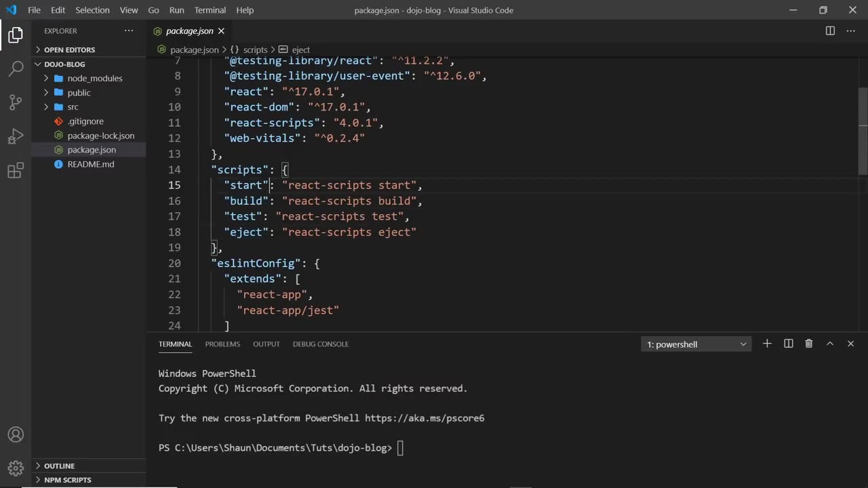The height and width of the screenshot is (488, 868).
Task: Open the Run and Debug view
Action: (x=16, y=136)
